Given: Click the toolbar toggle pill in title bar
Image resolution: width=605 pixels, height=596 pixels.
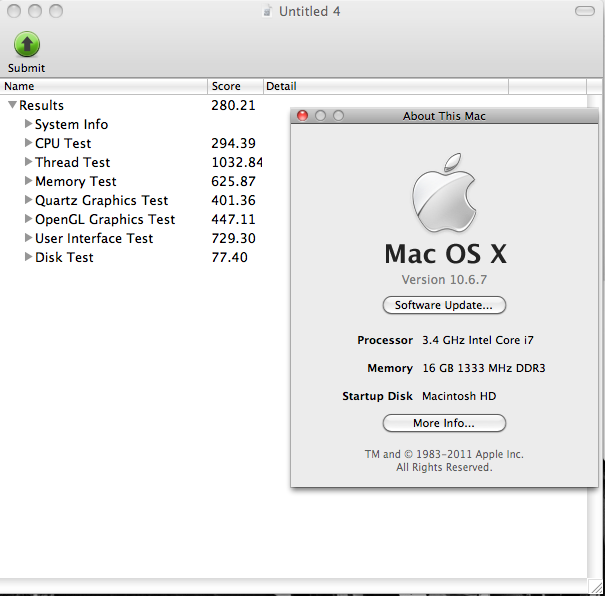Looking at the screenshot, I should pyautogui.click(x=585, y=11).
